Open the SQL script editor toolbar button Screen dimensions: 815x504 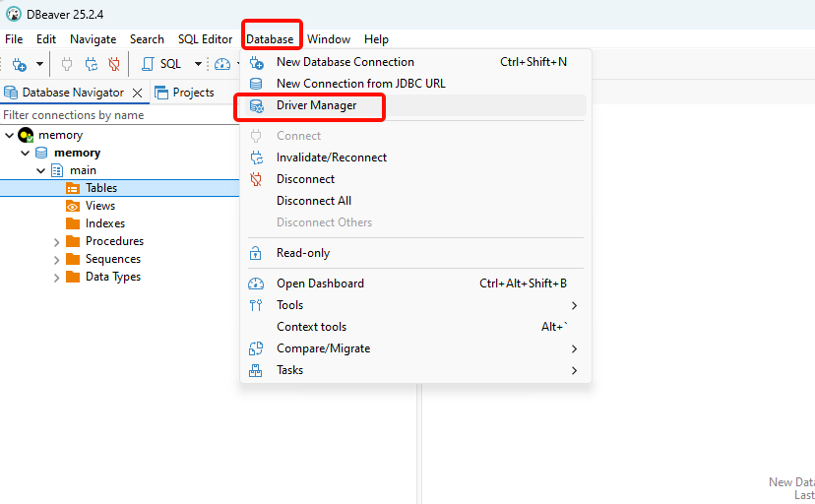(161, 64)
